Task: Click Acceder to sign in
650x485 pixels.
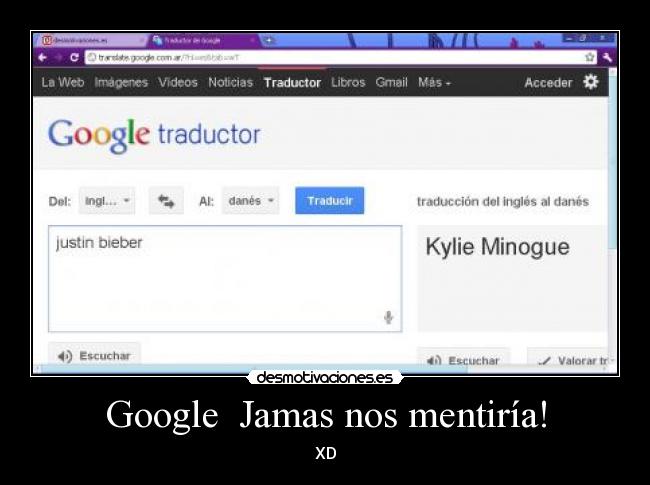Action: [548, 82]
